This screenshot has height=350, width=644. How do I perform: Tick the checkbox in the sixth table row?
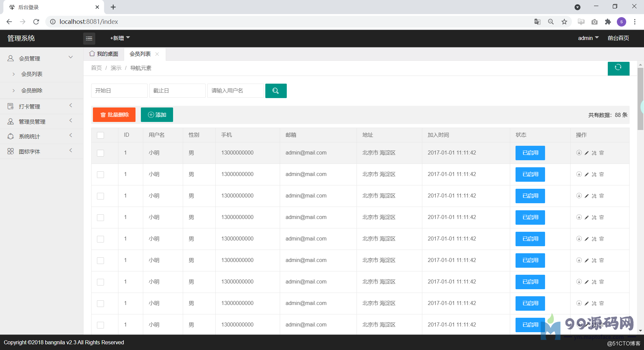[x=100, y=261]
